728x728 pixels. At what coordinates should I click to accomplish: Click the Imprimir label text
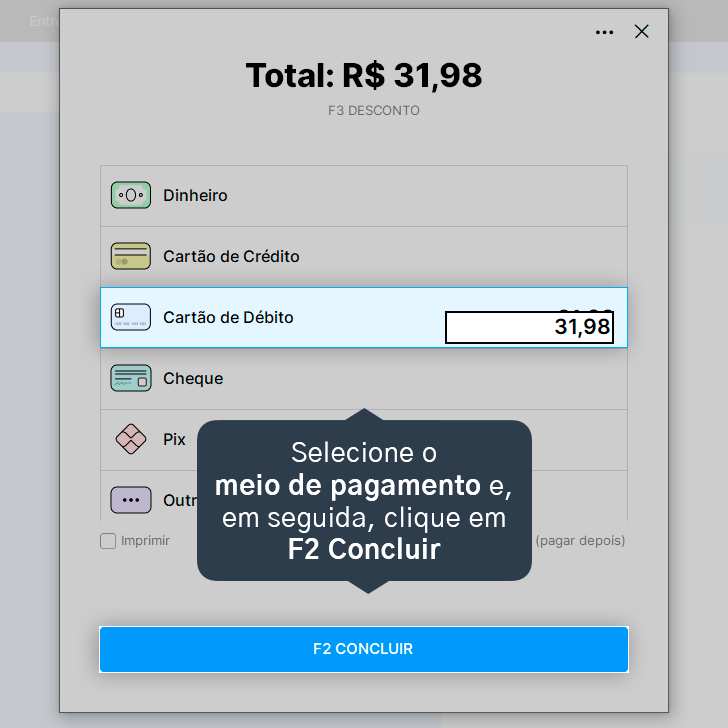point(145,540)
